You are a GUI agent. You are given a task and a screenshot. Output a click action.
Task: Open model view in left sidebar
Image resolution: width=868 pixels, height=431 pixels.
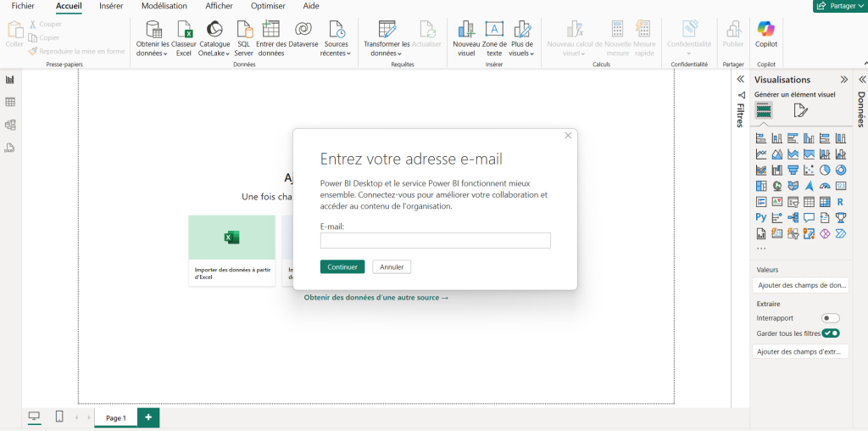pyautogui.click(x=10, y=125)
